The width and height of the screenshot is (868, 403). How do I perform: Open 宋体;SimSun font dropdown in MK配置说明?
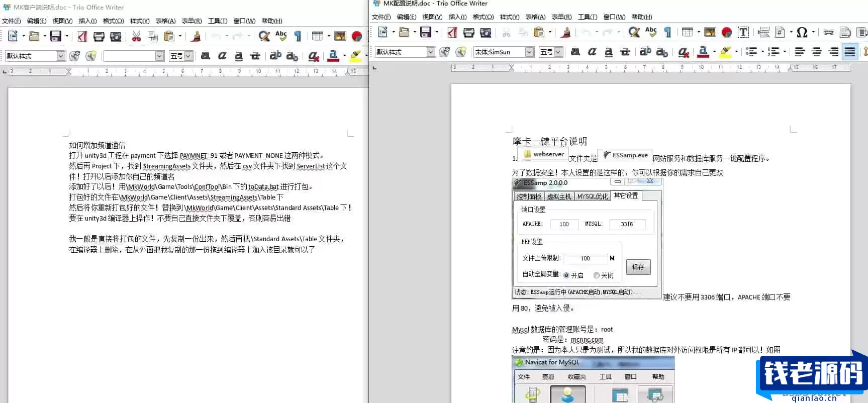(x=529, y=52)
